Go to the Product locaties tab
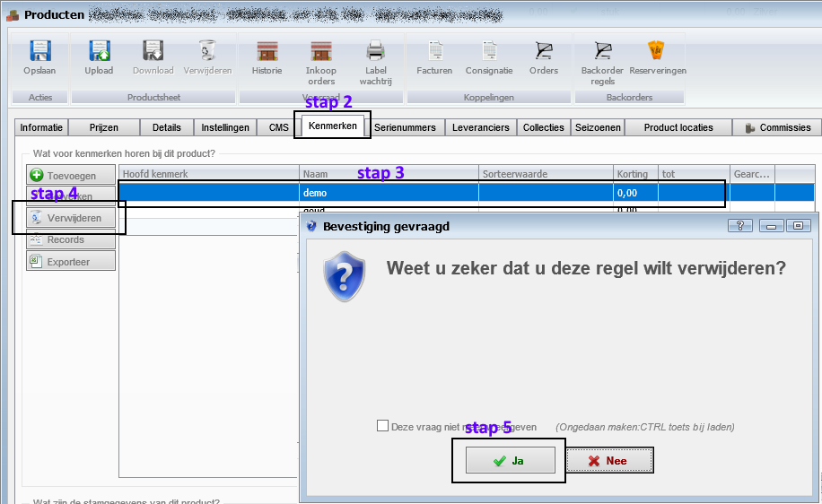Viewport: 822px width, 504px height. coord(678,127)
